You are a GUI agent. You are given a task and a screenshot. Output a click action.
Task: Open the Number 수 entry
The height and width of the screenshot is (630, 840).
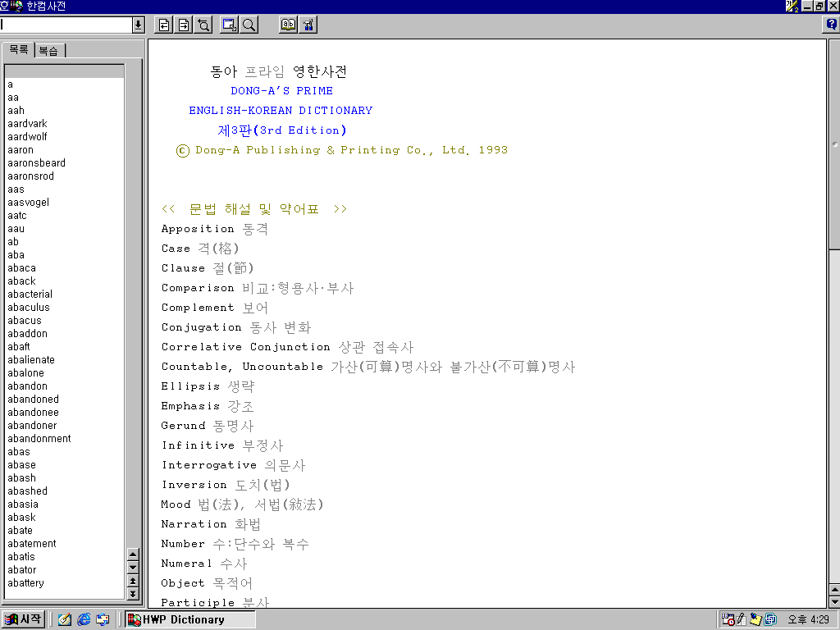point(235,544)
